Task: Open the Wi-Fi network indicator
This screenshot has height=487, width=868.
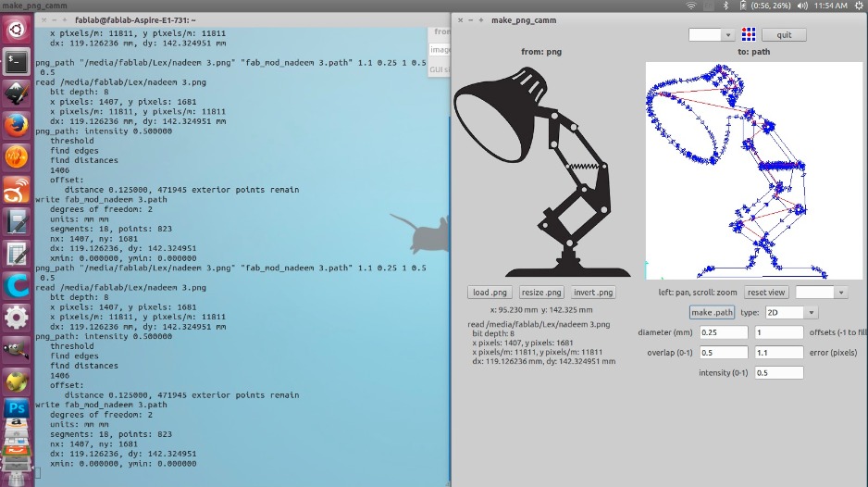Action: tap(691, 6)
